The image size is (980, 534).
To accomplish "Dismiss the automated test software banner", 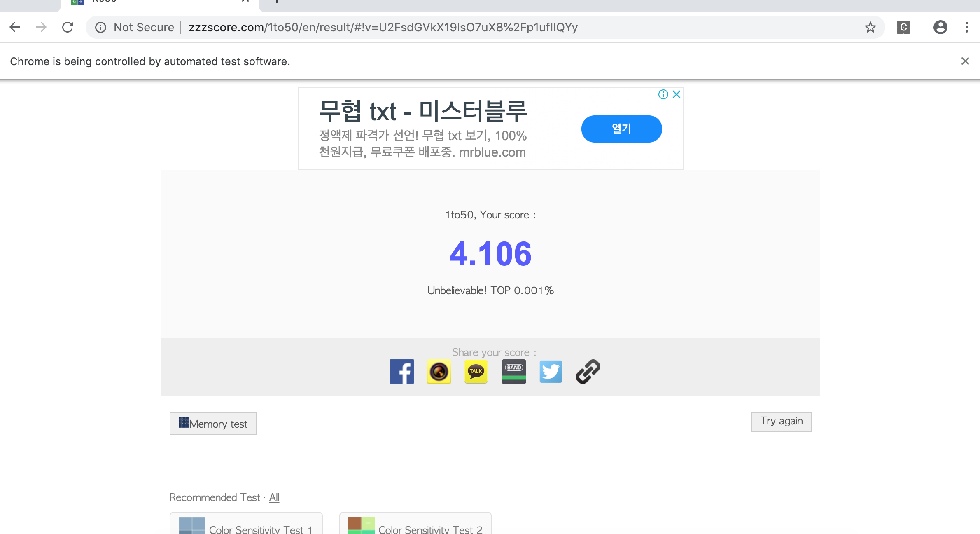I will tap(965, 61).
